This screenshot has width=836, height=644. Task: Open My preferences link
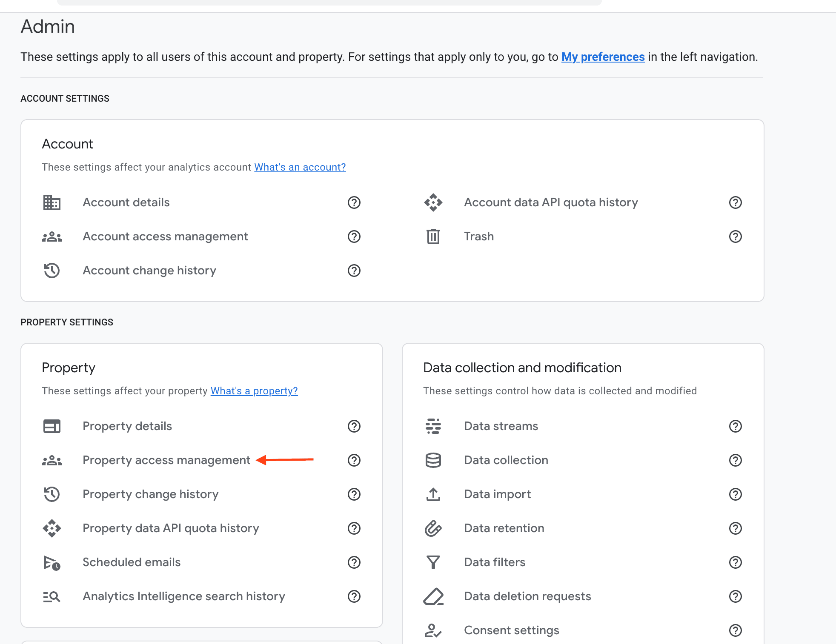tap(603, 57)
